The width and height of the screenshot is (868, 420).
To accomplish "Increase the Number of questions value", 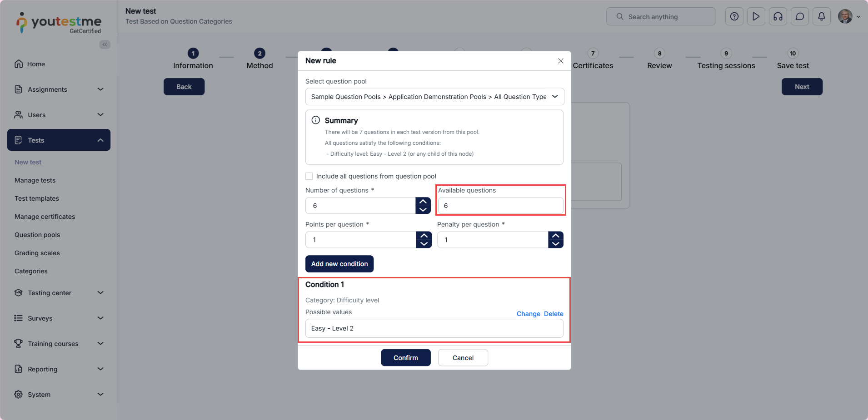I will (x=423, y=202).
